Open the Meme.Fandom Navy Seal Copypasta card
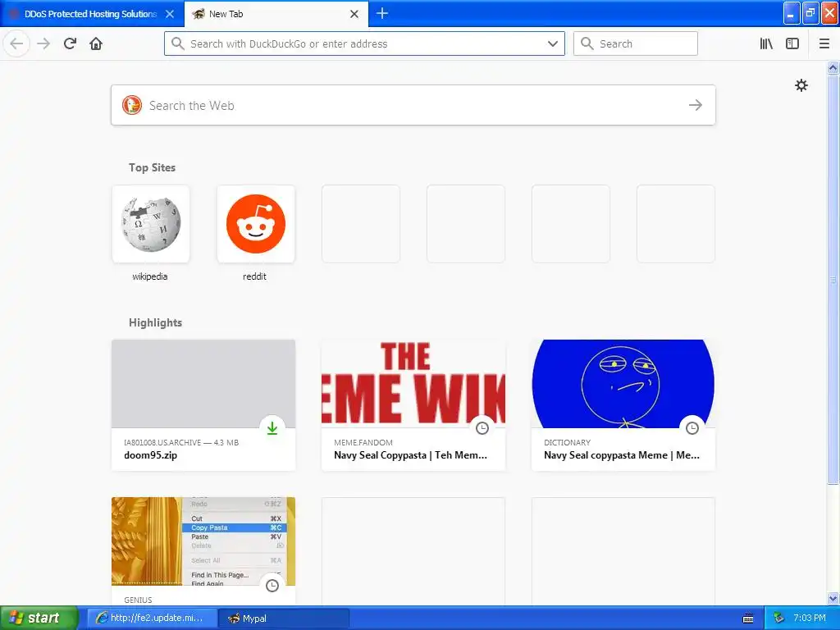Screen dimensions: 840x630 coord(413,405)
